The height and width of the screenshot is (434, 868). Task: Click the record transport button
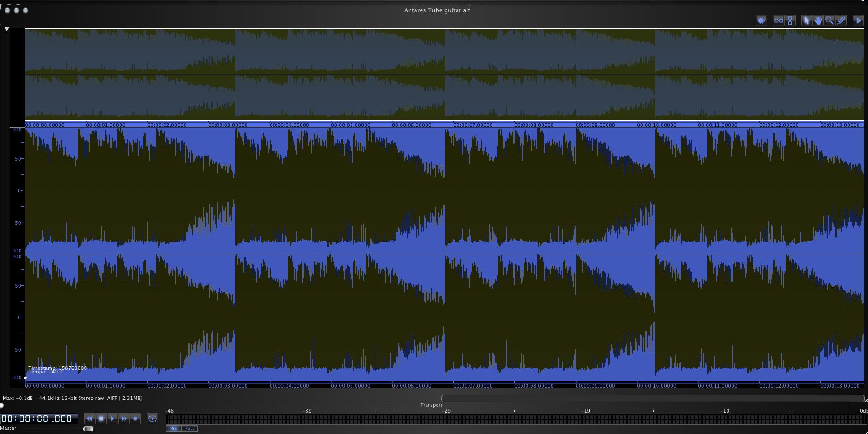click(x=135, y=419)
